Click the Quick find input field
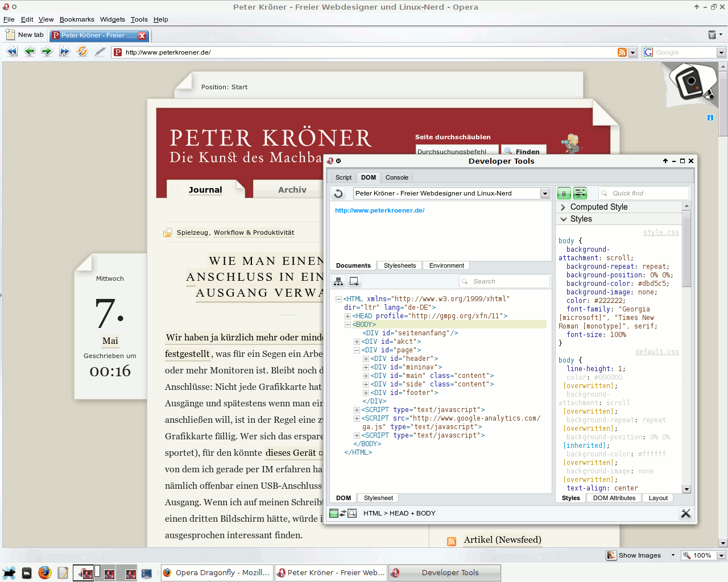The height and width of the screenshot is (582, 728). click(644, 193)
